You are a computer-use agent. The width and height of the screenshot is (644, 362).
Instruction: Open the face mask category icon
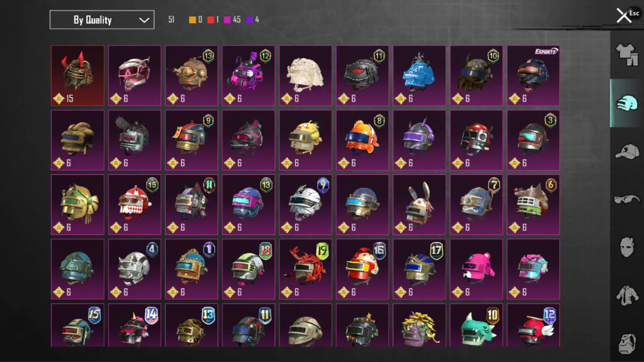(x=627, y=247)
